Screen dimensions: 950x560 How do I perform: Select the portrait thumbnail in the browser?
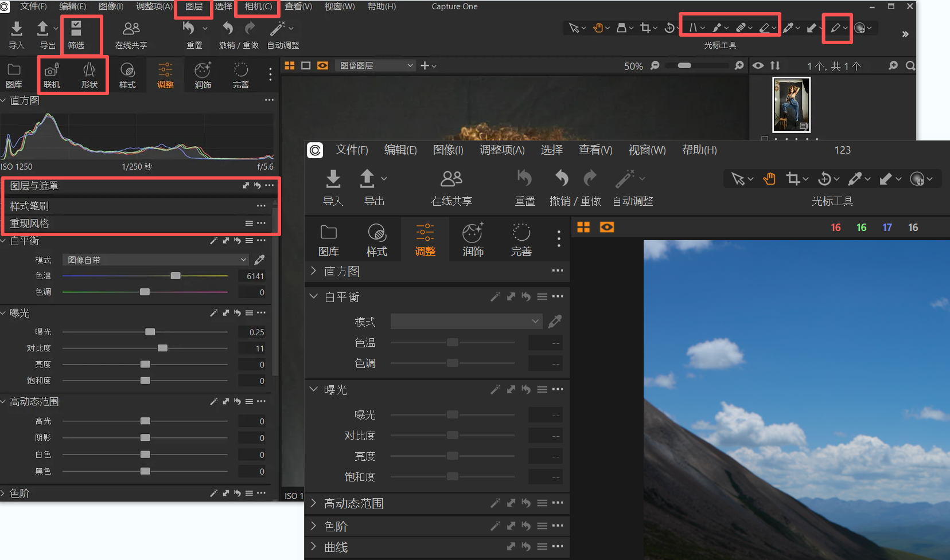[x=791, y=105]
